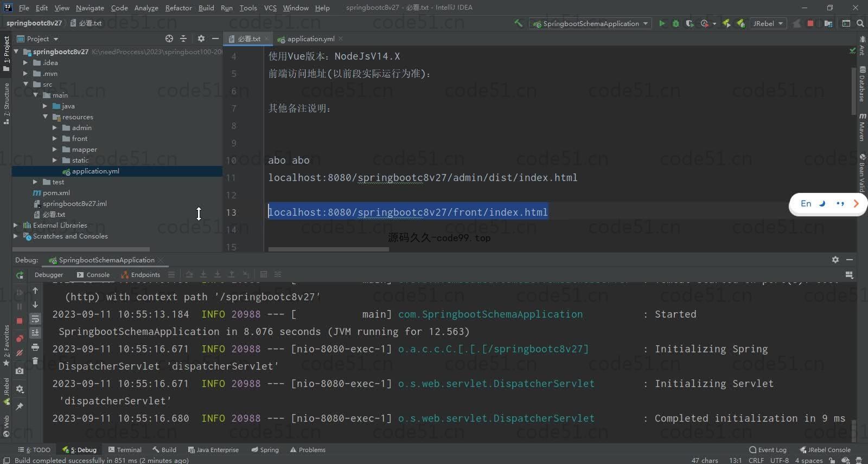Run SpringbootSchemaApplication with the green play icon

click(662, 23)
